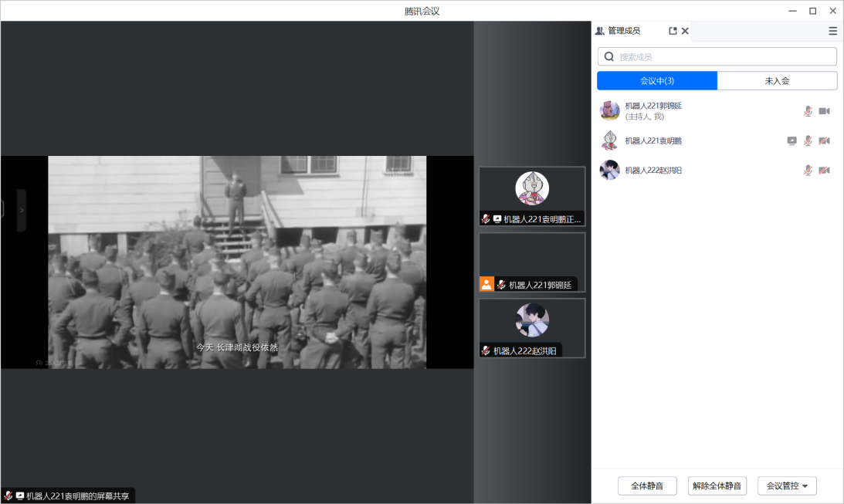Viewport: 844px width, 504px height.
Task: Unmute microphone of 机器人222赵洪阳 in the list
Action: [x=808, y=170]
